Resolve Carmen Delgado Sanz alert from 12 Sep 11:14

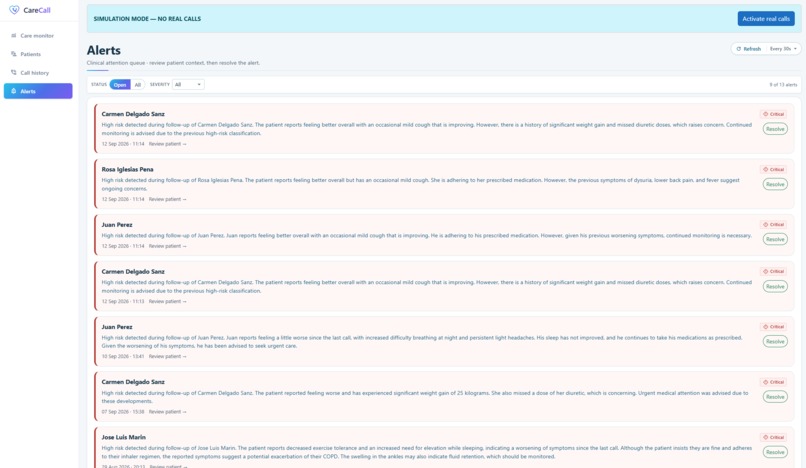coord(775,129)
